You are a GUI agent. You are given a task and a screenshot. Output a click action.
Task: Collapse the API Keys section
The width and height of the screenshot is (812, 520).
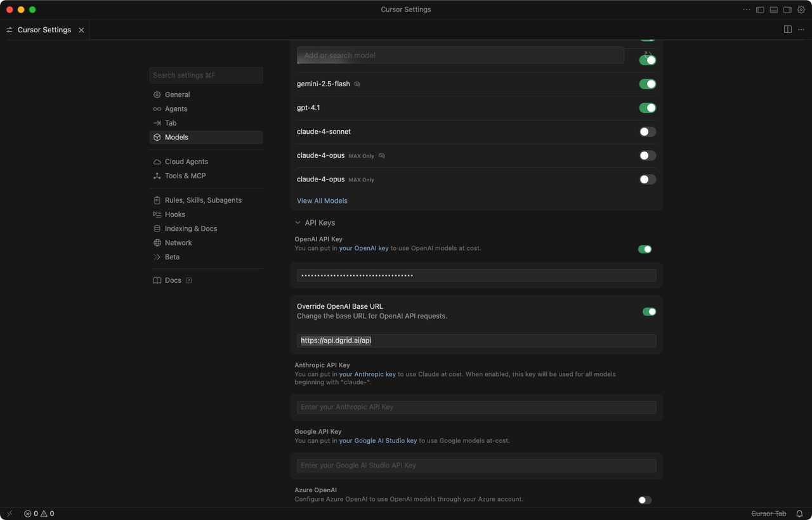[298, 223]
